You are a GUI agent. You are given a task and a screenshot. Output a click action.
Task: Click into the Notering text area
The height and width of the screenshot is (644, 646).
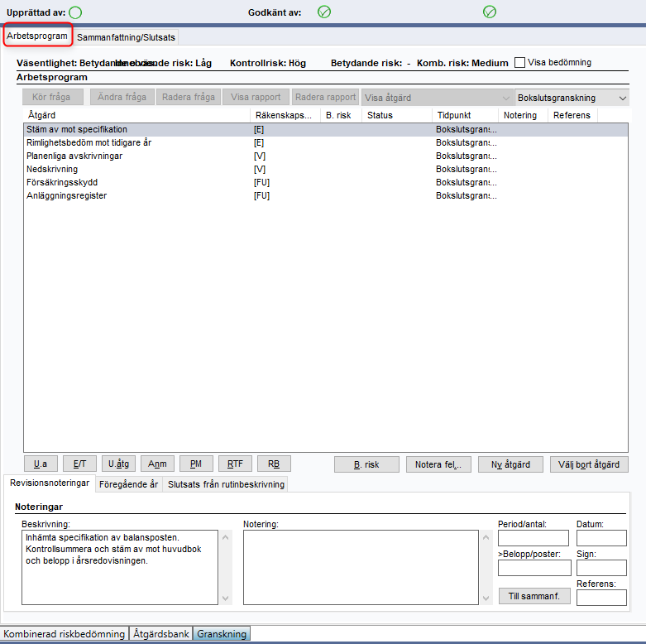click(361, 567)
